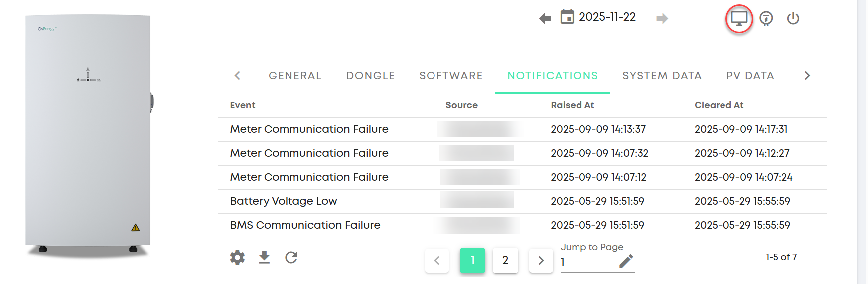This screenshot has width=868, height=284.
Task: Click the monitor display icon circled in red
Action: coord(739,19)
